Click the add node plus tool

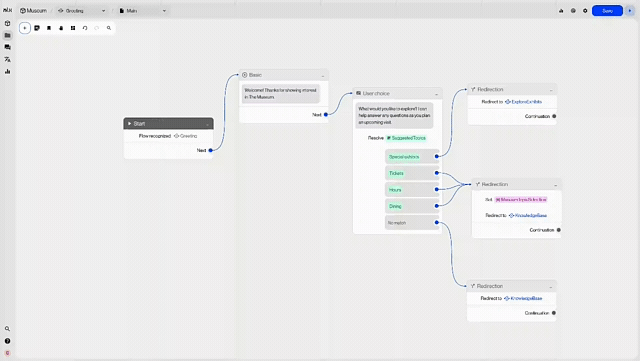tap(25, 28)
